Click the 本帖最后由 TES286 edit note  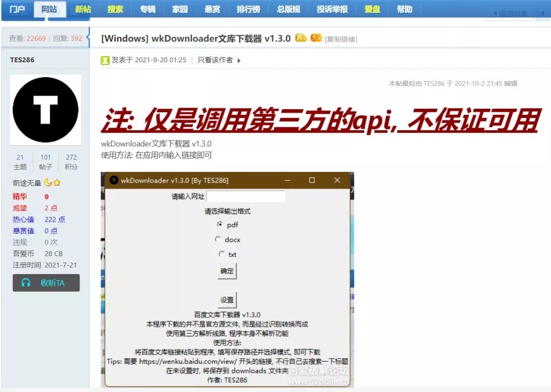pyautogui.click(x=453, y=83)
